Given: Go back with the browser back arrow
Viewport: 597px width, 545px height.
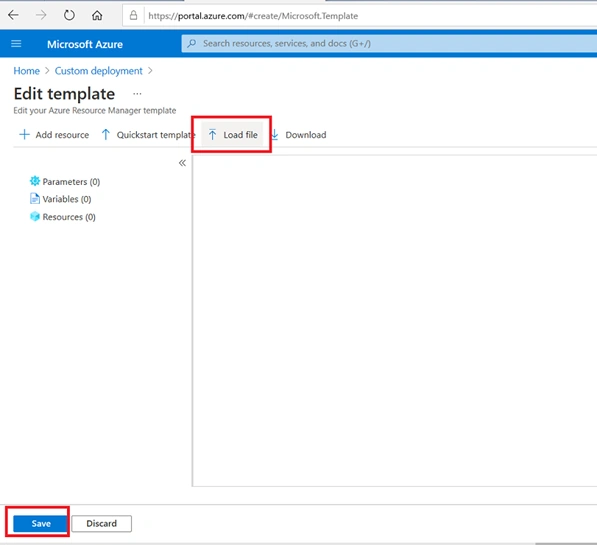Looking at the screenshot, I should click(x=13, y=15).
